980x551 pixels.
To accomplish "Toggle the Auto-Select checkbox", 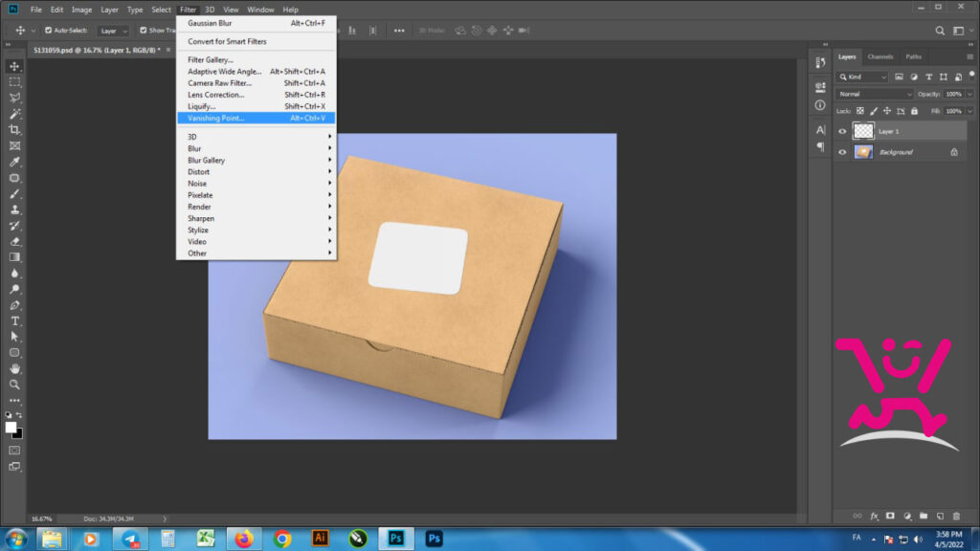I will pos(48,30).
